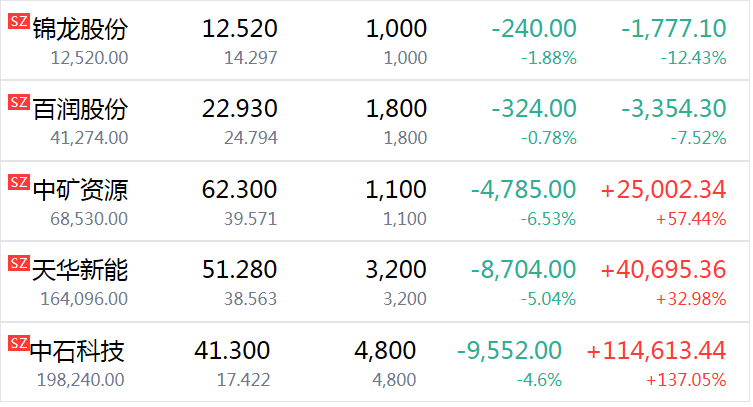Select the 62.300 price of 中矿资源
This screenshot has height=407, width=753.
click(239, 189)
